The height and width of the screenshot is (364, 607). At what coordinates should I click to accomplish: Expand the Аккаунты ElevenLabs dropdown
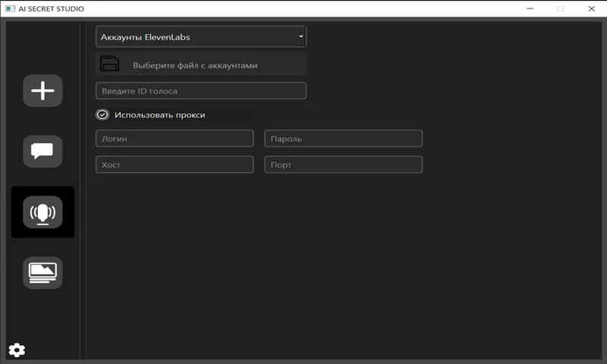(x=201, y=36)
